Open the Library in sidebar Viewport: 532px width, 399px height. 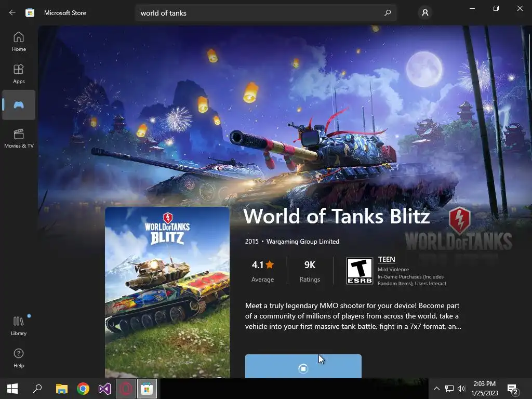tap(19, 326)
